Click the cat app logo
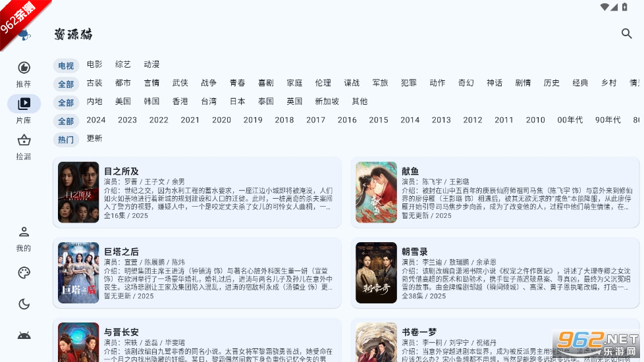 click(24, 36)
